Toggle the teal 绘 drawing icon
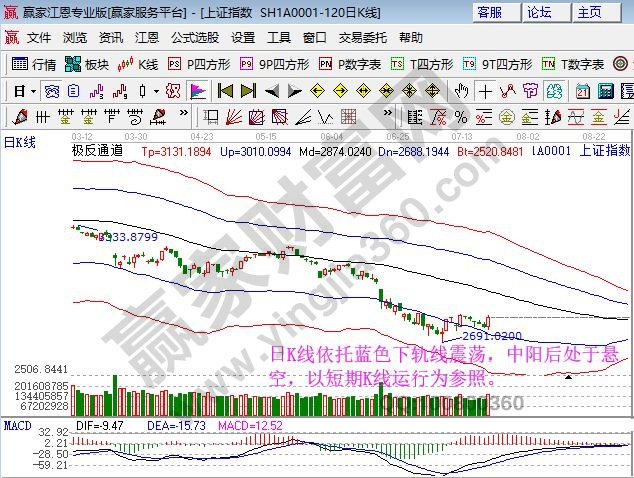The height and width of the screenshot is (478, 634). click(554, 91)
